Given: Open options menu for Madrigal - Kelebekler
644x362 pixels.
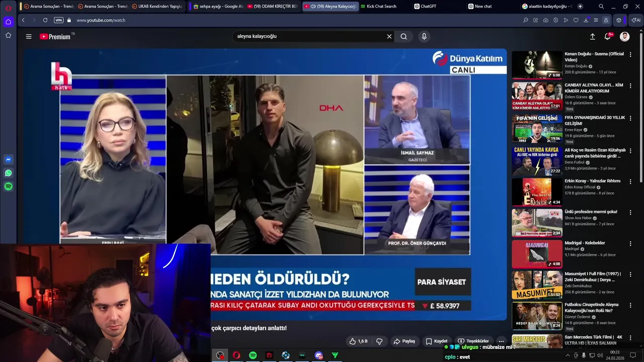Looking at the screenshot, I should click(630, 243).
